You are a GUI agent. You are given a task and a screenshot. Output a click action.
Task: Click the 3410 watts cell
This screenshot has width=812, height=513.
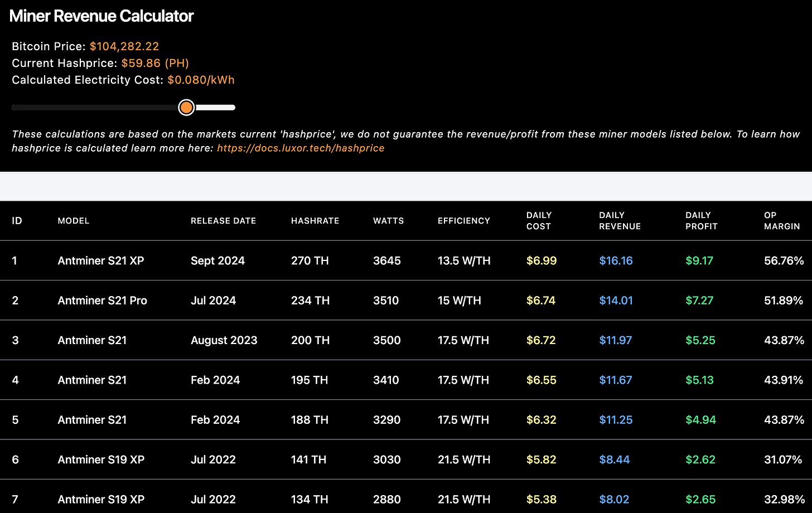coord(386,380)
